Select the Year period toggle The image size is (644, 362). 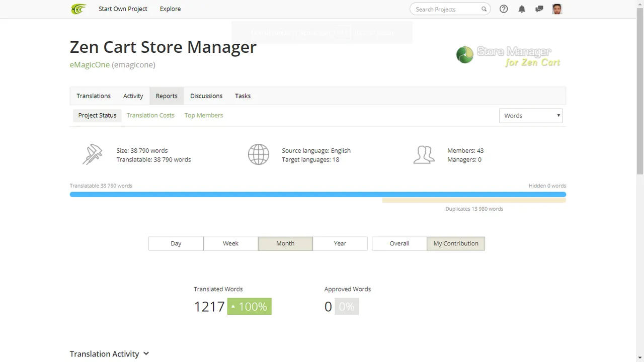(340, 243)
